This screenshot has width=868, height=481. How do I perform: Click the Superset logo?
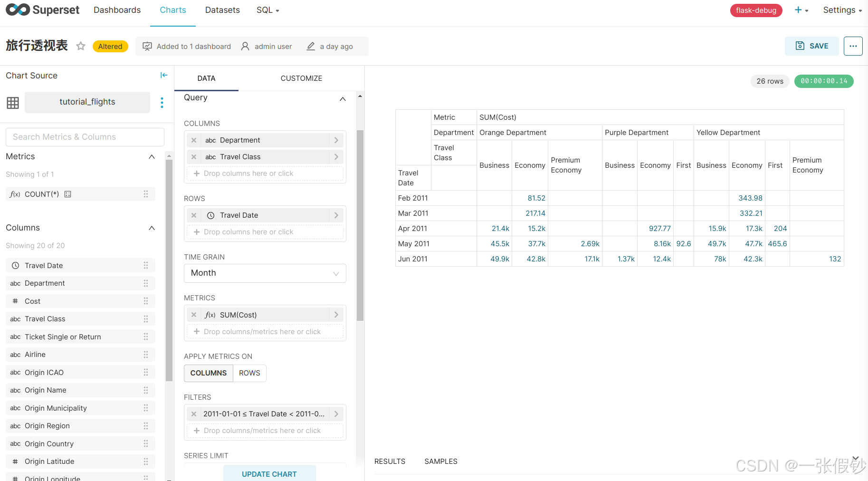pyautogui.click(x=42, y=10)
